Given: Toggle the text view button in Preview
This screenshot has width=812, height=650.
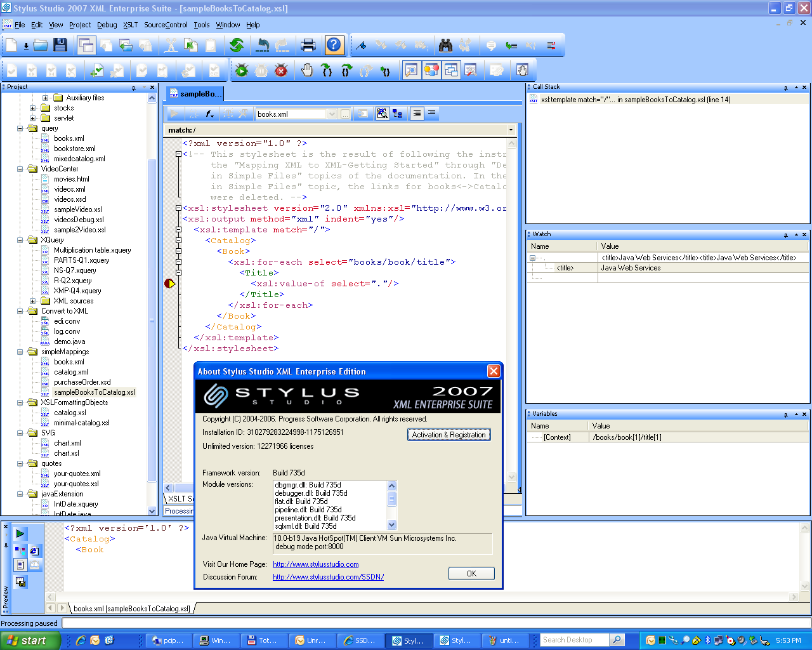Looking at the screenshot, I should coord(20,565).
